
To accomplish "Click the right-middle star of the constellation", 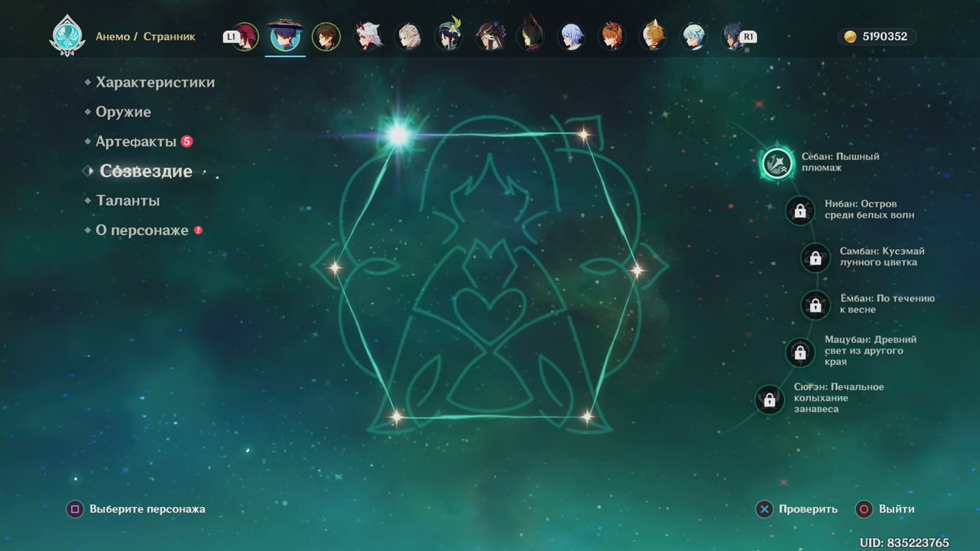I will [637, 269].
